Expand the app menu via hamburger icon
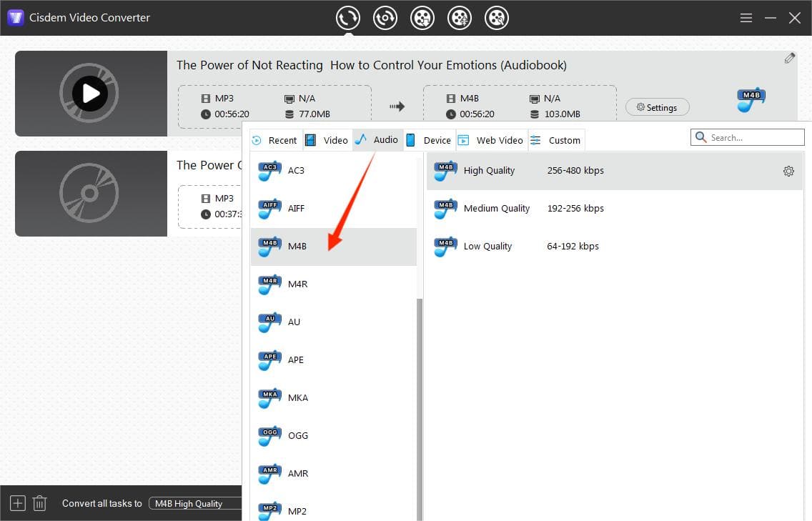The height and width of the screenshot is (521, 812). tap(746, 18)
